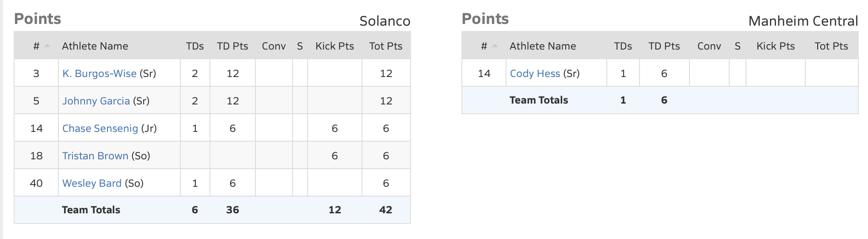Image resolution: width=868 pixels, height=239 pixels.
Task: Select the Wesley Bard link
Action: (x=91, y=183)
